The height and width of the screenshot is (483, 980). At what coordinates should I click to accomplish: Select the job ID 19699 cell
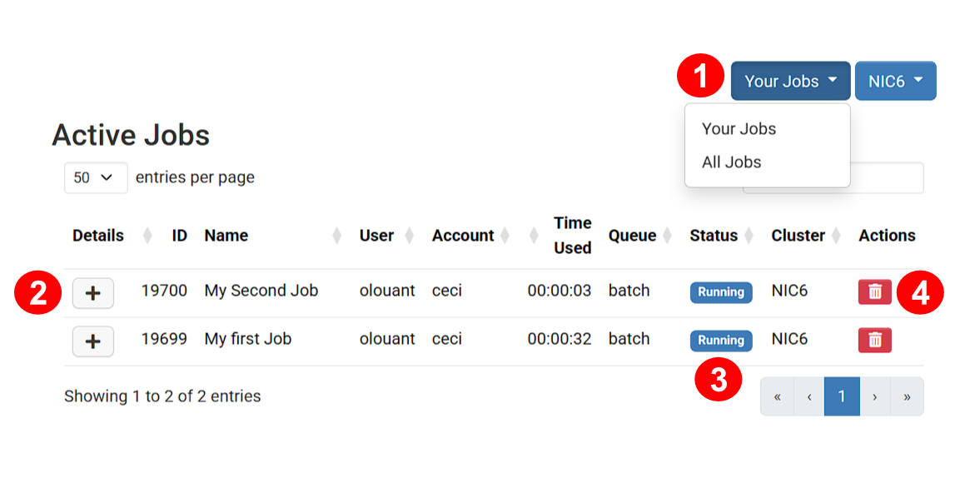coord(164,339)
